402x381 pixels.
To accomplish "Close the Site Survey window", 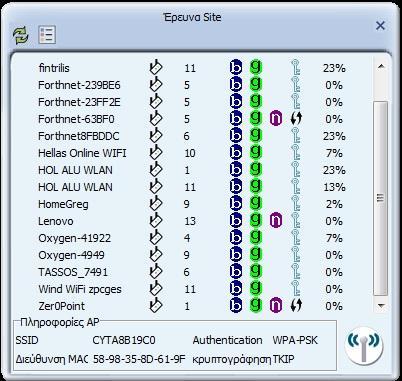I will (x=380, y=26).
